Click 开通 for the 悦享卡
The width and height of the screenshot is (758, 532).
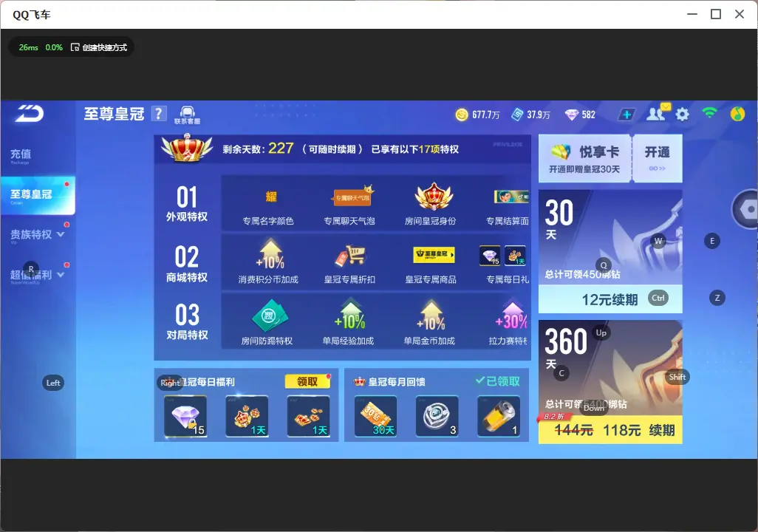657,158
